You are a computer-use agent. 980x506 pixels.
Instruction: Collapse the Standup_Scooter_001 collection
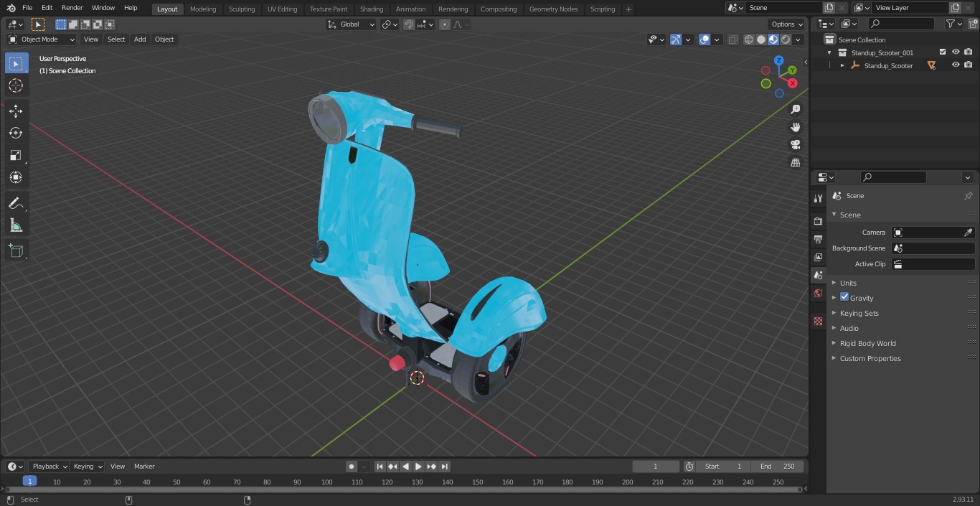coord(829,52)
